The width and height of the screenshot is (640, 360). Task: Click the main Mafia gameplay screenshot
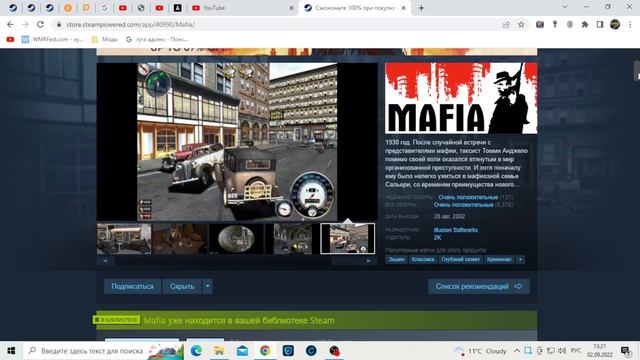click(x=237, y=142)
